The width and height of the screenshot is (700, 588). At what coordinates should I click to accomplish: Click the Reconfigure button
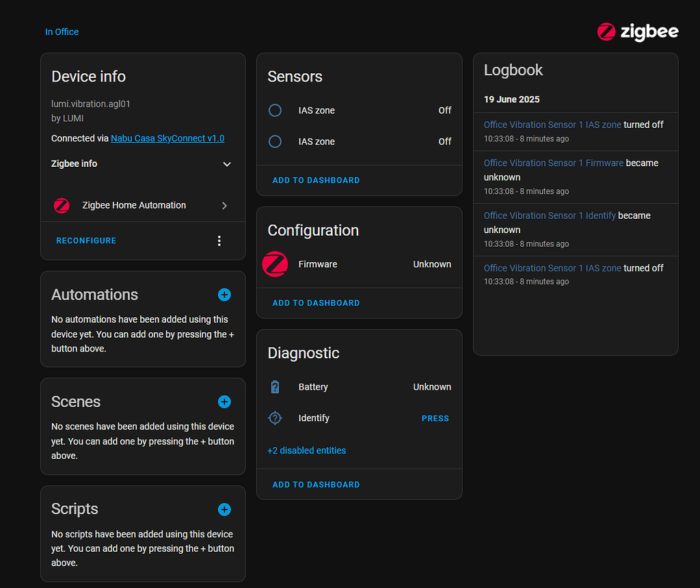(x=86, y=241)
